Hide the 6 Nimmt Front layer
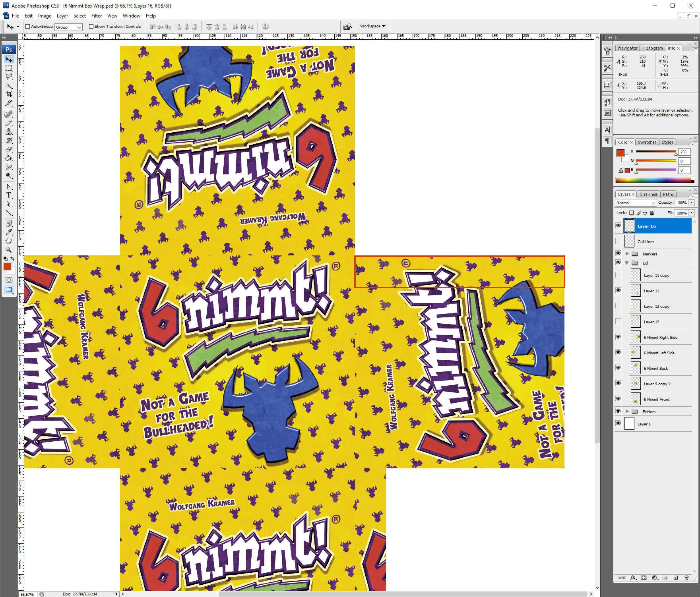This screenshot has width=700, height=597. [619, 399]
